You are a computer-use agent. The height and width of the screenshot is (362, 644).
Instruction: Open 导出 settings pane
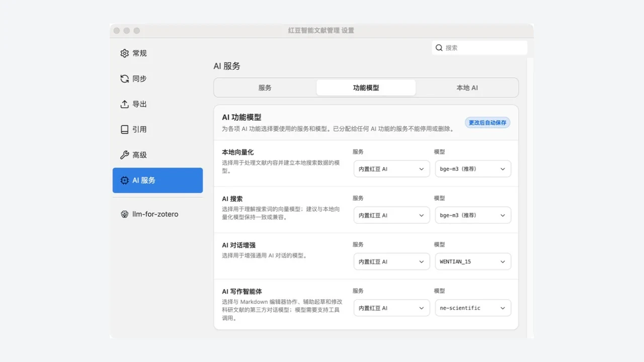click(x=157, y=104)
